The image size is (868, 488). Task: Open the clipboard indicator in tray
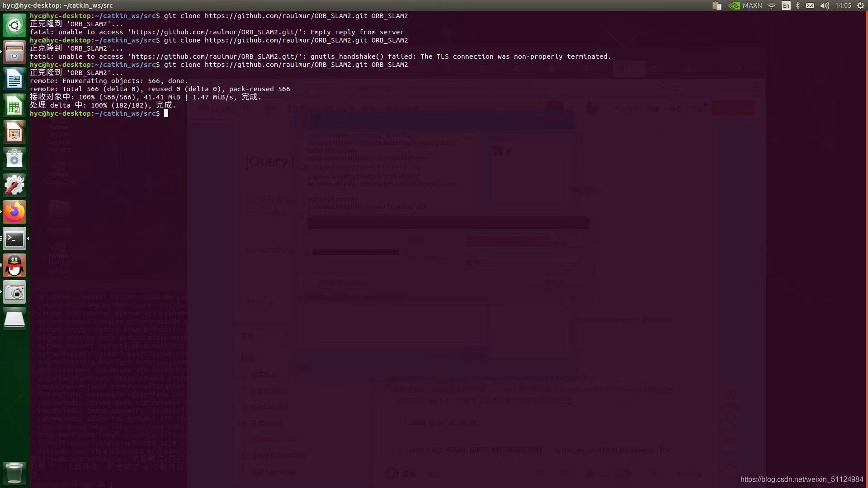click(717, 5)
